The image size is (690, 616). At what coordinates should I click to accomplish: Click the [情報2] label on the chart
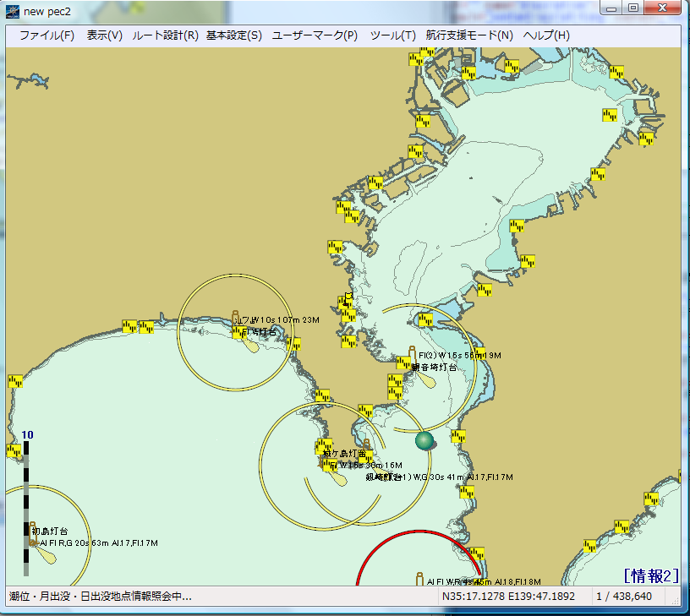coord(651,575)
